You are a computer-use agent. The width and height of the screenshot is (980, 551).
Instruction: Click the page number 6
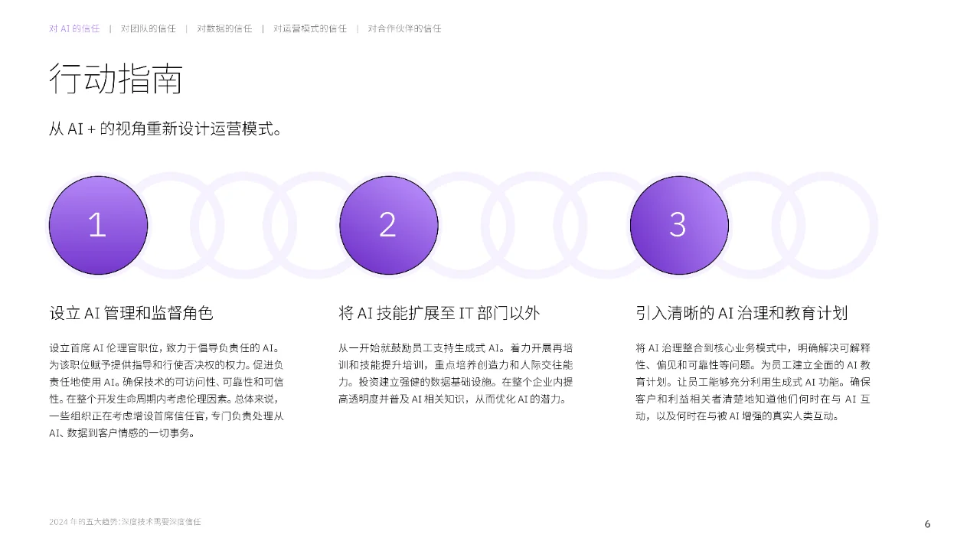click(x=927, y=524)
